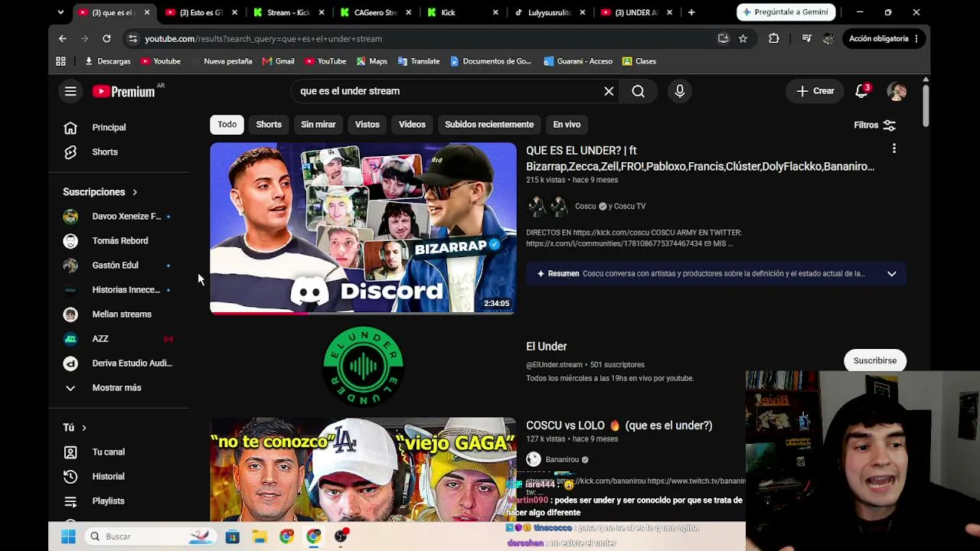This screenshot has width=980, height=551.
Task: Open the Guaraní - Acceso bookmark
Action: pos(578,61)
